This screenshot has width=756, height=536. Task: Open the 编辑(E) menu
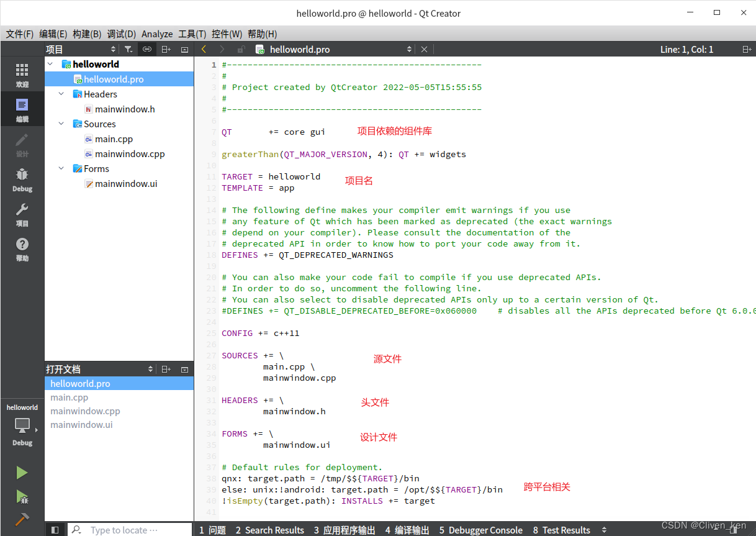[x=53, y=34]
